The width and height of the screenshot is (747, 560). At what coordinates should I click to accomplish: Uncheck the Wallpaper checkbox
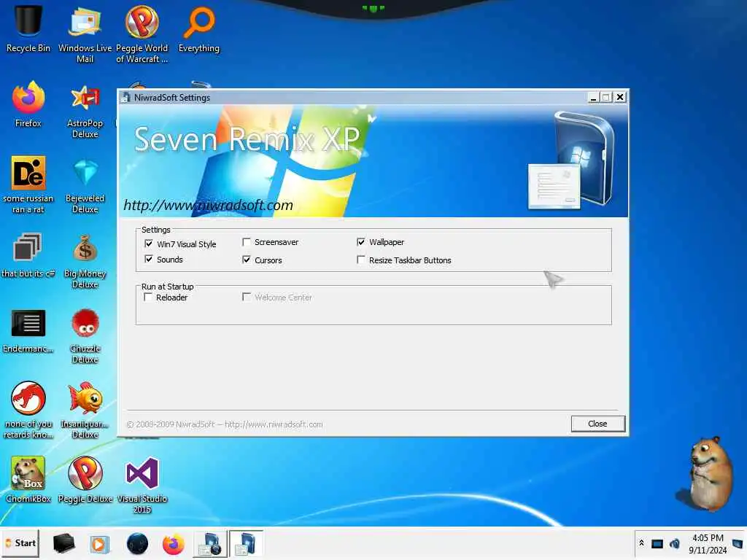[x=361, y=242]
